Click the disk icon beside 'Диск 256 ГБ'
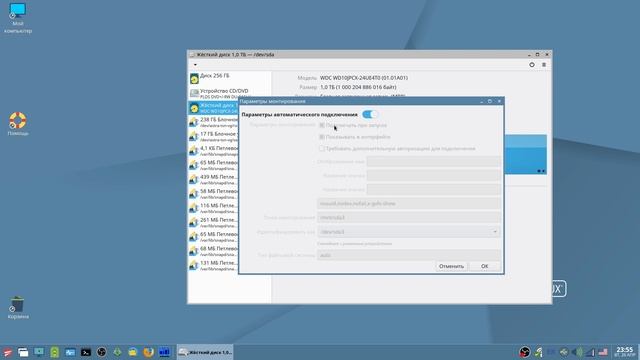This screenshot has width=640, height=360. [194, 78]
